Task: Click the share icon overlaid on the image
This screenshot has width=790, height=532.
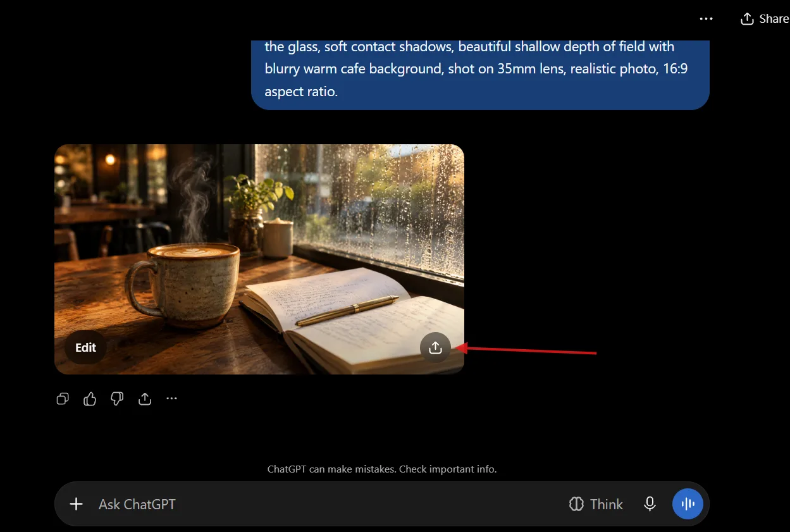Action: click(435, 347)
